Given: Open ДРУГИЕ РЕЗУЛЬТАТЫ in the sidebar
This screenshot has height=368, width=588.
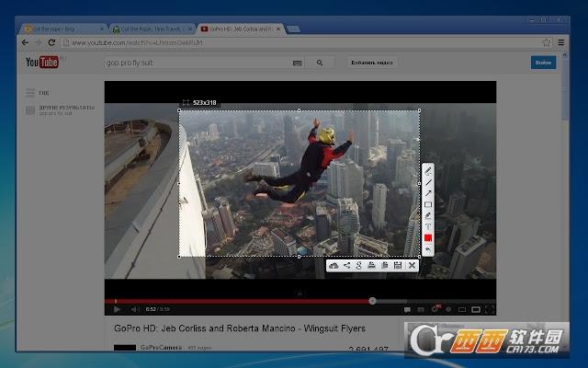Looking at the screenshot, I should 66,109.
